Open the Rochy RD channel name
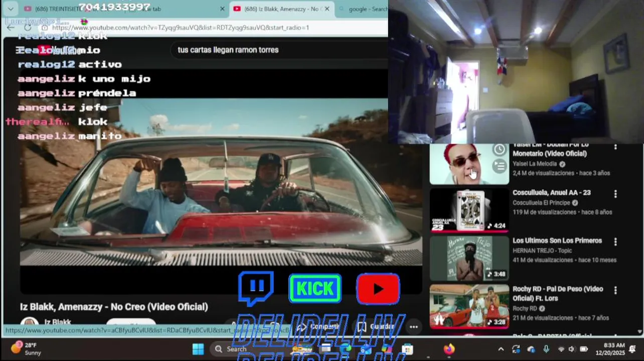This screenshot has height=361, width=644. pyautogui.click(x=525, y=308)
